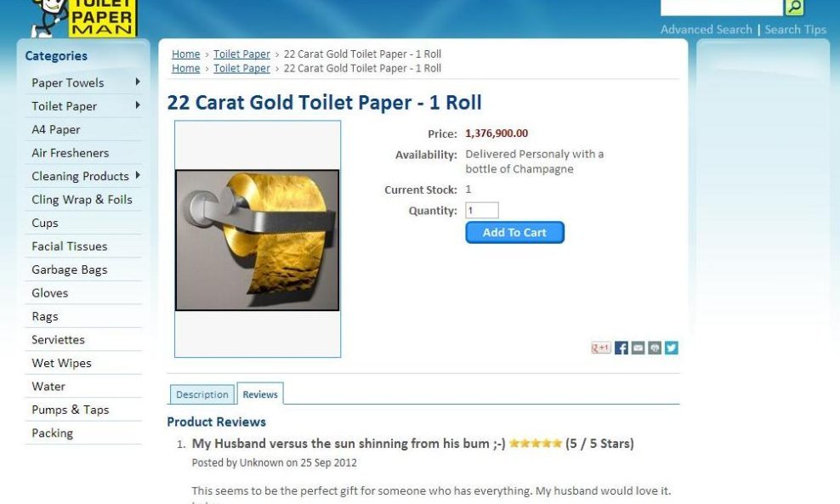Click the print page icon
Viewport: 840px width, 504px height.
point(655,348)
